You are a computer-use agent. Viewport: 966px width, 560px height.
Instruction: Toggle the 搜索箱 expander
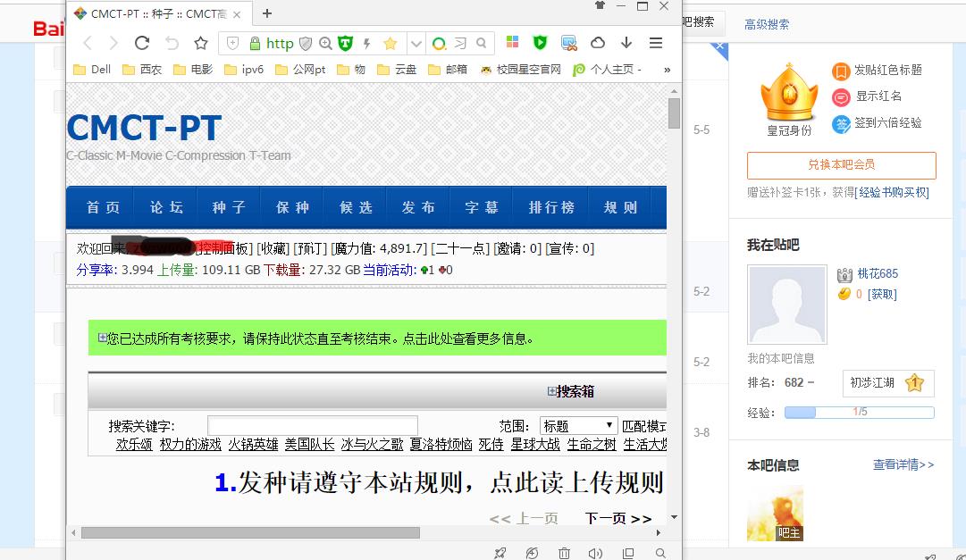click(551, 391)
